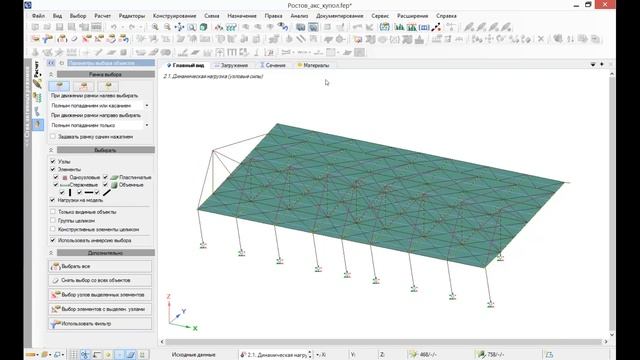The height and width of the screenshot is (360, 640).
Task: Toggle Использовать инверсию выбора checkbox
Action: pyautogui.click(x=53, y=240)
